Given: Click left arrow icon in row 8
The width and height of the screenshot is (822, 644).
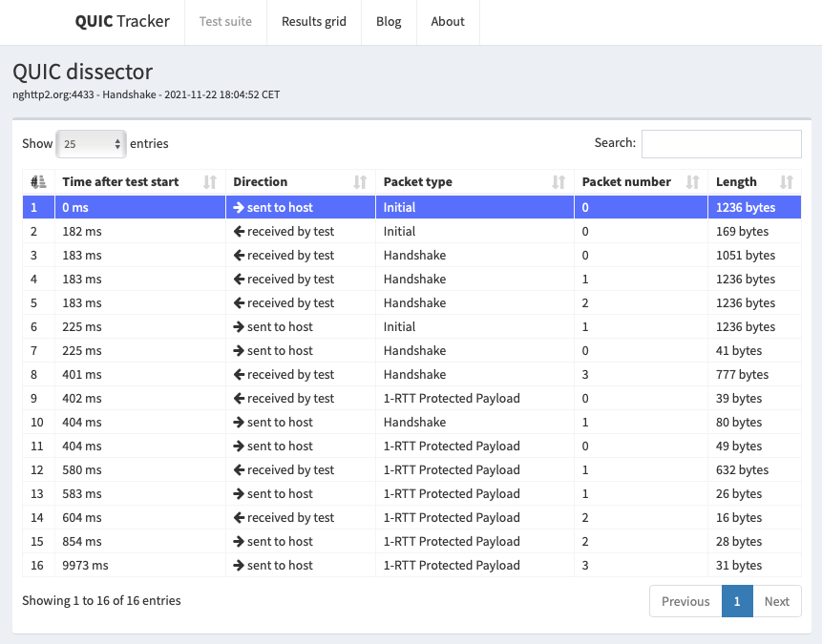Looking at the screenshot, I should tap(239, 375).
